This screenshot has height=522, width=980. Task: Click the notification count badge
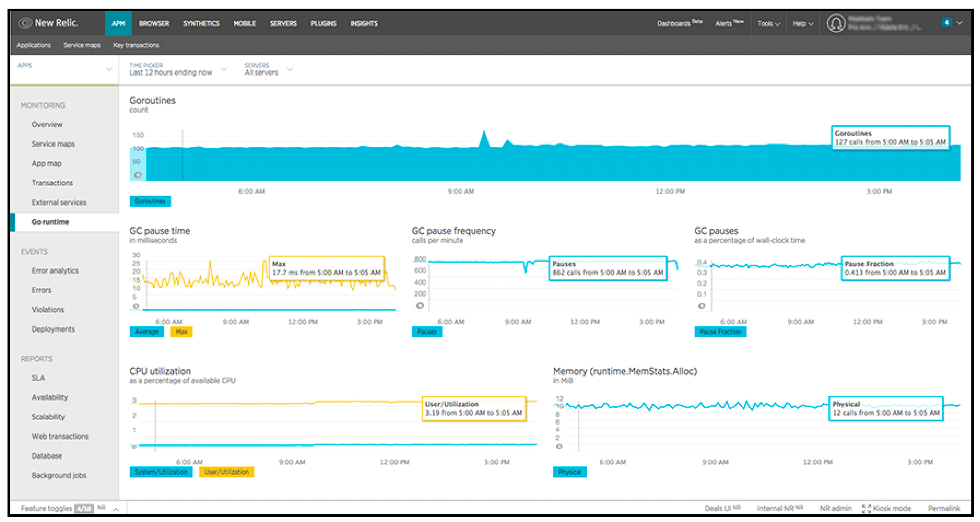pos(947,23)
